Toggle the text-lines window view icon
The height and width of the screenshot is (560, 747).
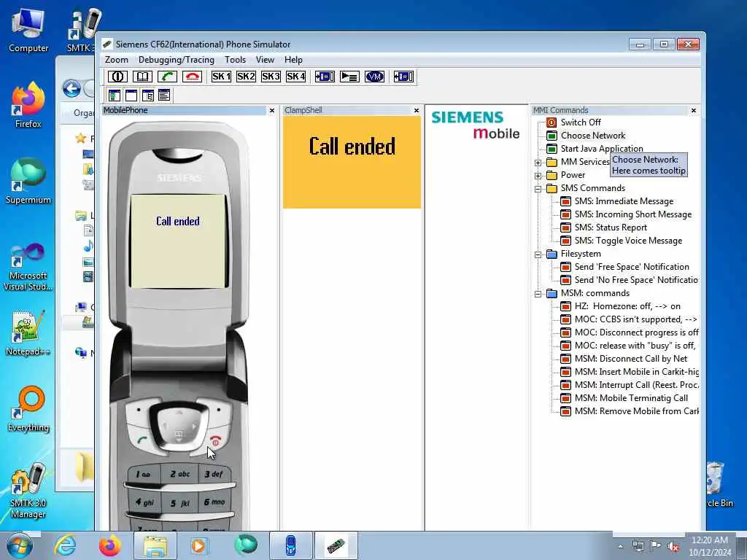click(x=164, y=96)
